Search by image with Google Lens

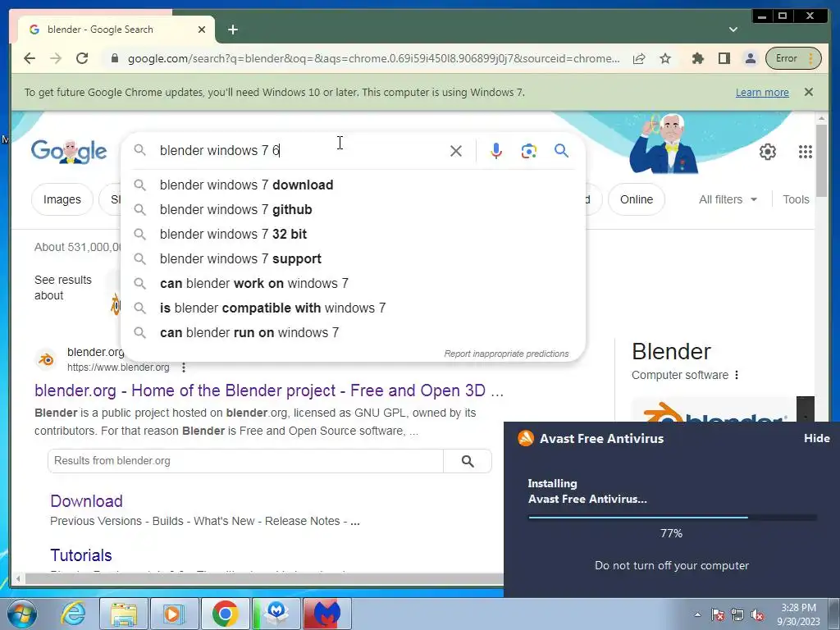[x=529, y=151]
